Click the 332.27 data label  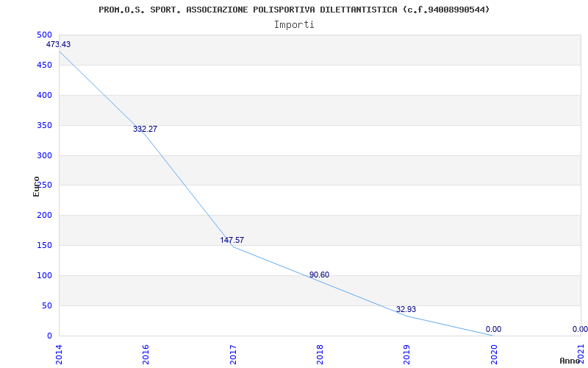coord(145,130)
